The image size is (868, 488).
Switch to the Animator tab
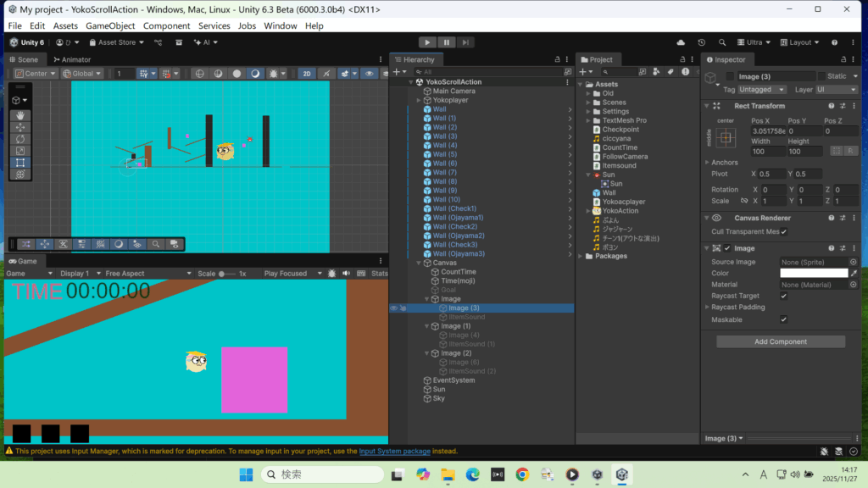click(71, 60)
